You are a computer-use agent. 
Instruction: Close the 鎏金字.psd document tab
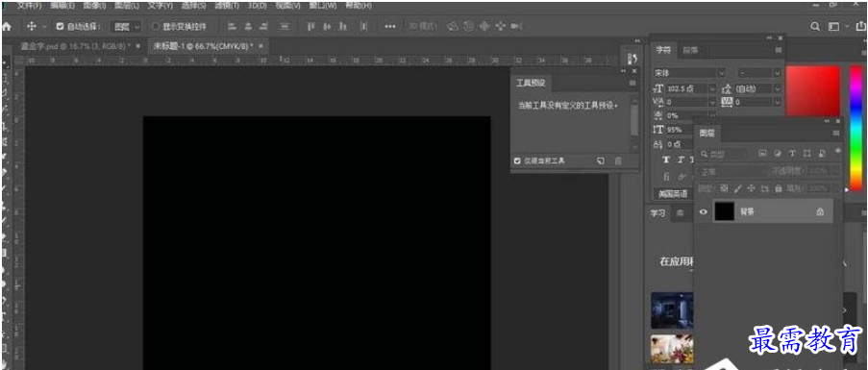[x=137, y=46]
